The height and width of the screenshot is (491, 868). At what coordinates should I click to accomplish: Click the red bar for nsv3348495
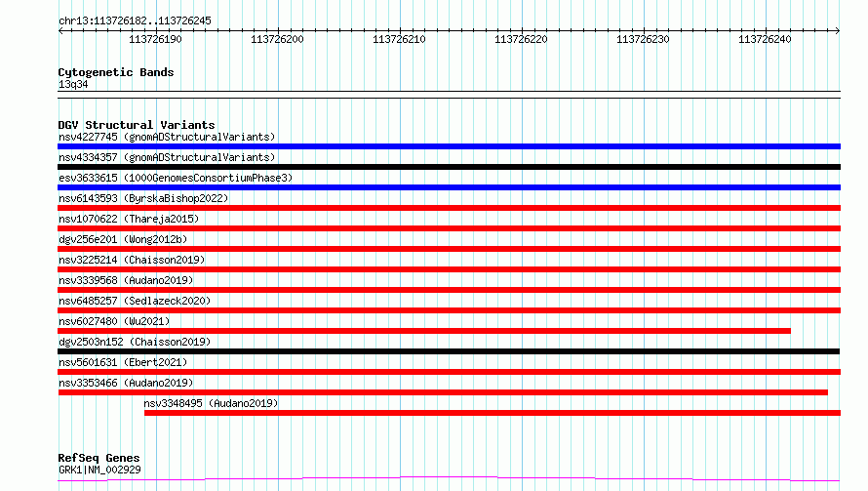click(x=493, y=413)
